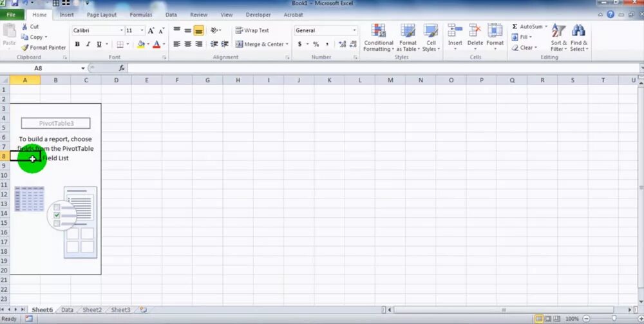Screen dimensions: 644x324
Task: Click in the formula bar
Action: (x=384, y=68)
